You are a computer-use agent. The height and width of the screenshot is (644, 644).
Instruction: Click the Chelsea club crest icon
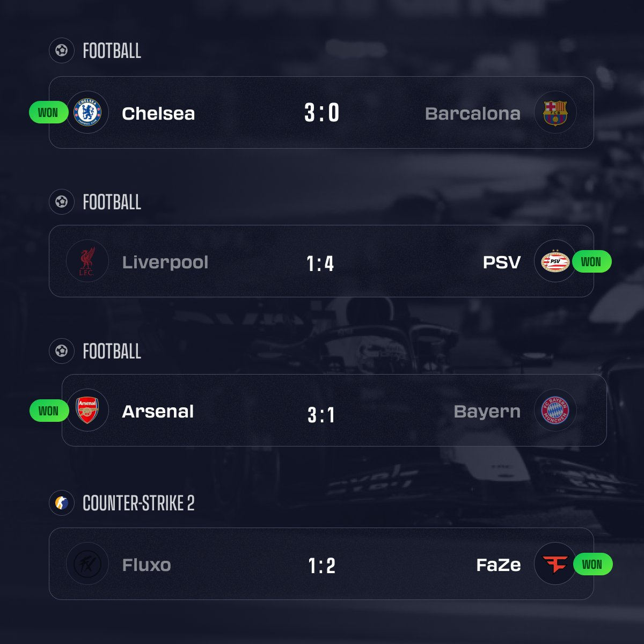87,113
